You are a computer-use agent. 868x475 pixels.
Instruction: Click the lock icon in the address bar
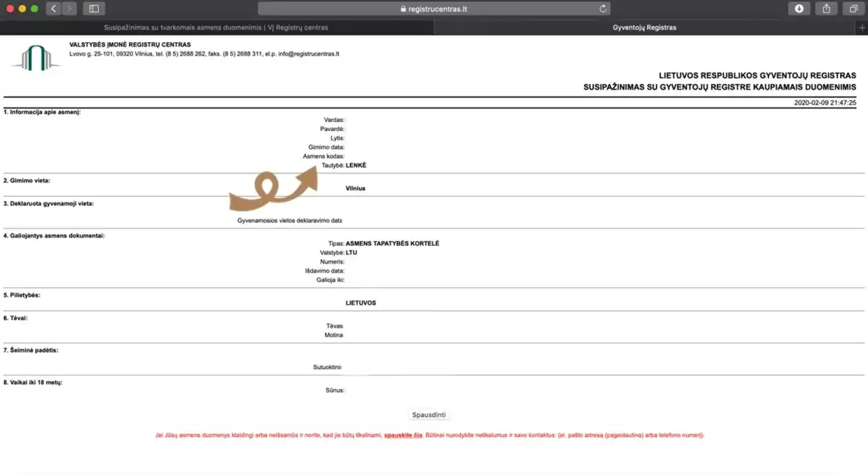click(x=403, y=9)
